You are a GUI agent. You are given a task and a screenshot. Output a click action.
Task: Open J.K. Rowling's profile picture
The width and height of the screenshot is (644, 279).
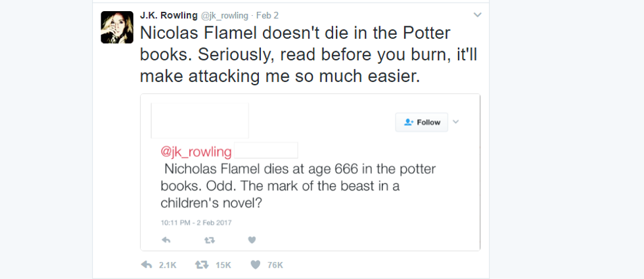click(x=117, y=28)
